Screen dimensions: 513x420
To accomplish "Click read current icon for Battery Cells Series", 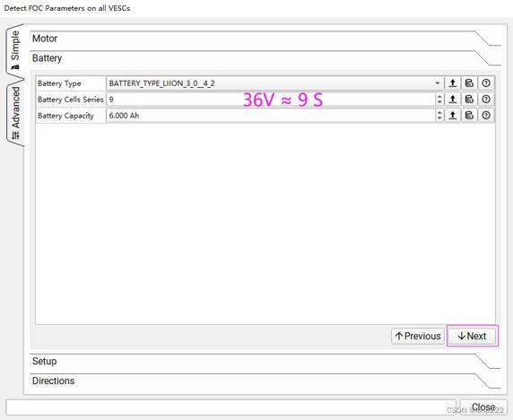I will (x=453, y=100).
